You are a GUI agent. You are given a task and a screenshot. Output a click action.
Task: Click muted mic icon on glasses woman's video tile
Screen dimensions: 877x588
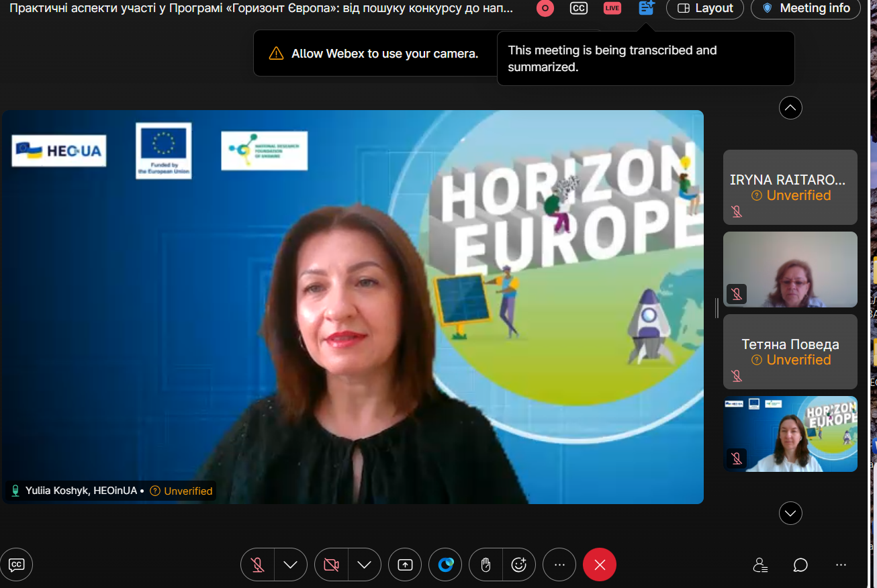[737, 294]
